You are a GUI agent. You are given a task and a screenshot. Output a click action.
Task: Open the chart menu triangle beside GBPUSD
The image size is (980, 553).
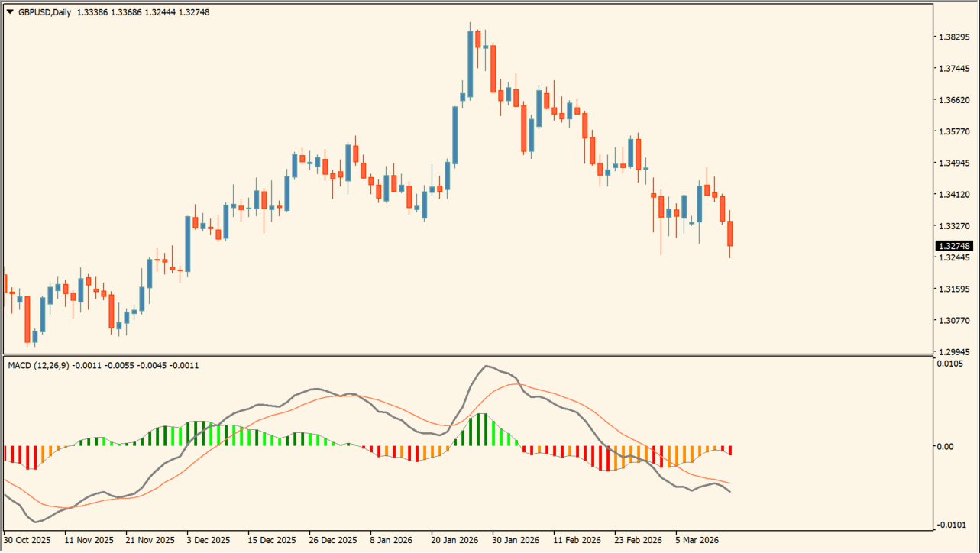click(9, 12)
